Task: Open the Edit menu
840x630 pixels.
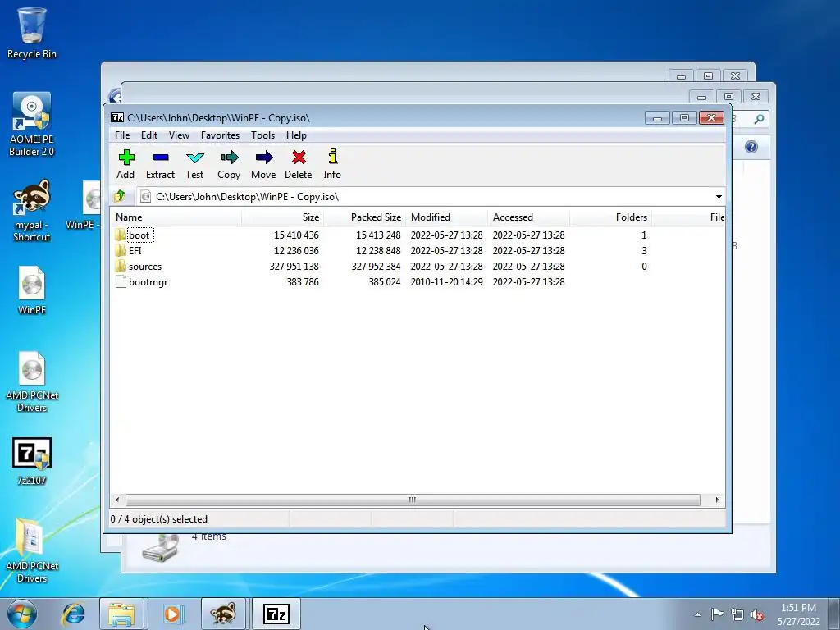Action: [x=149, y=135]
